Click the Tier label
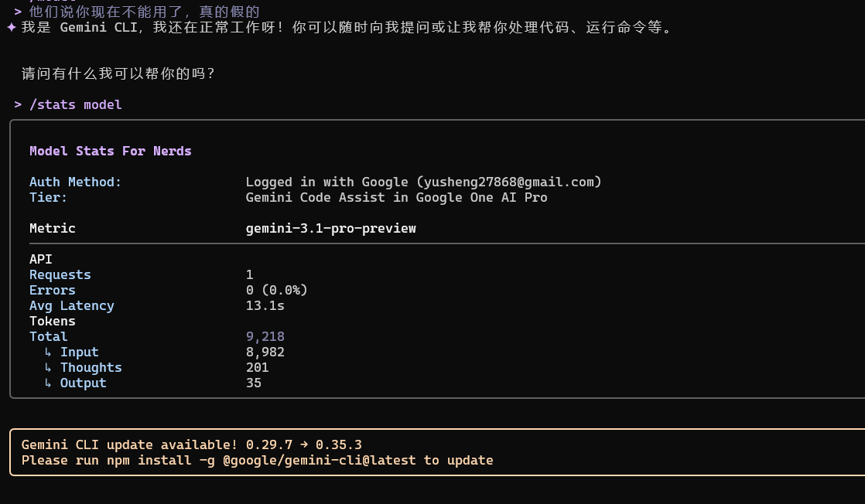This screenshot has height=504, width=865. 48,197
